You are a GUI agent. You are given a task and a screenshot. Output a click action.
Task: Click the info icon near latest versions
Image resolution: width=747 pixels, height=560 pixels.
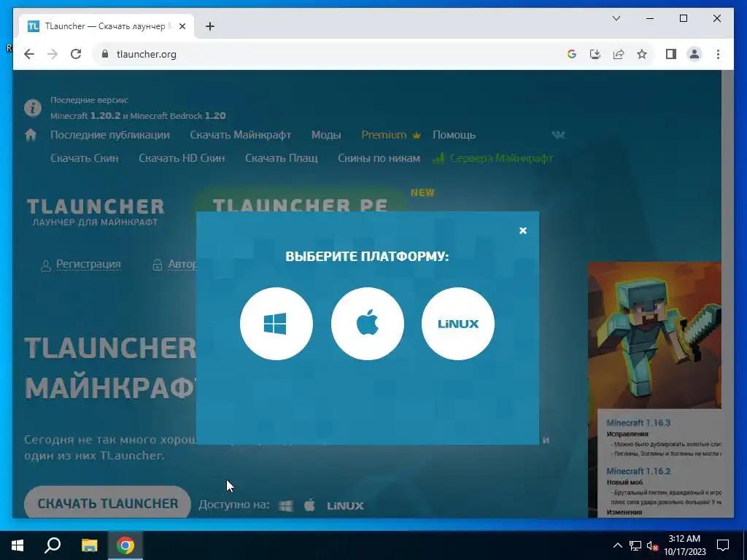pyautogui.click(x=33, y=108)
